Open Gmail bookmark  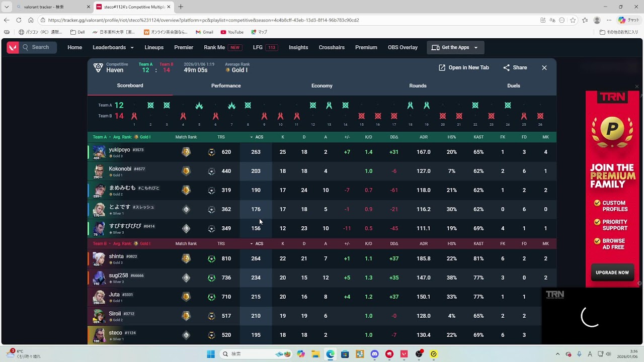click(x=205, y=32)
